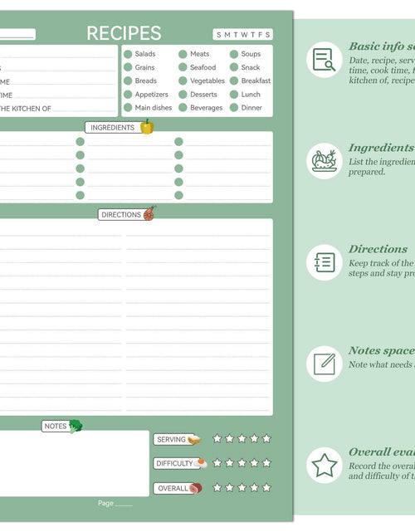415x532 pixels.
Task: Click the Directions notebook list icon
Action: [324, 262]
